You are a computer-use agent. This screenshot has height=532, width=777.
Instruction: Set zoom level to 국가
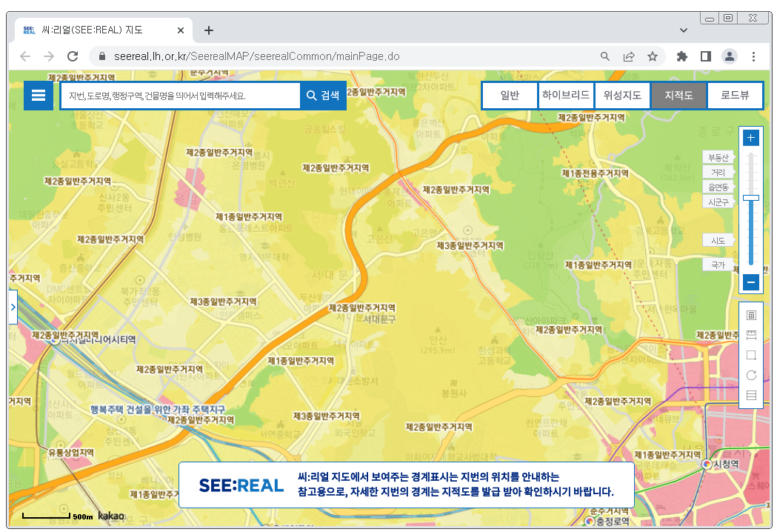tap(718, 265)
